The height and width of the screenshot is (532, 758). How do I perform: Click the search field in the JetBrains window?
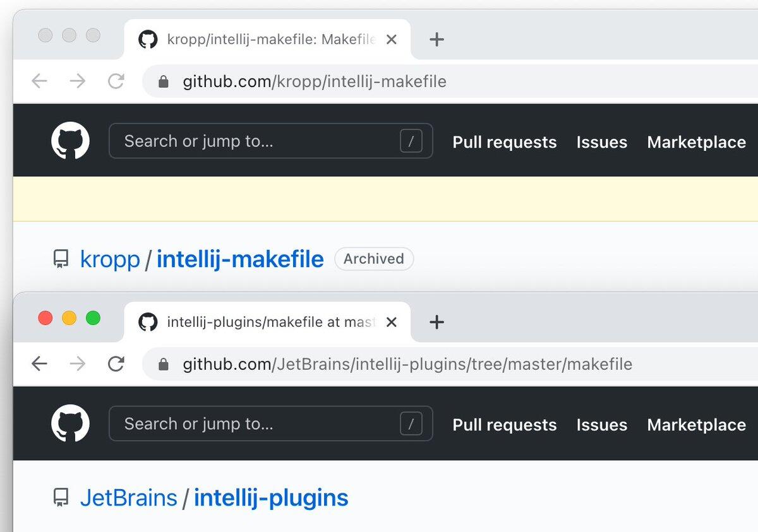click(x=259, y=423)
